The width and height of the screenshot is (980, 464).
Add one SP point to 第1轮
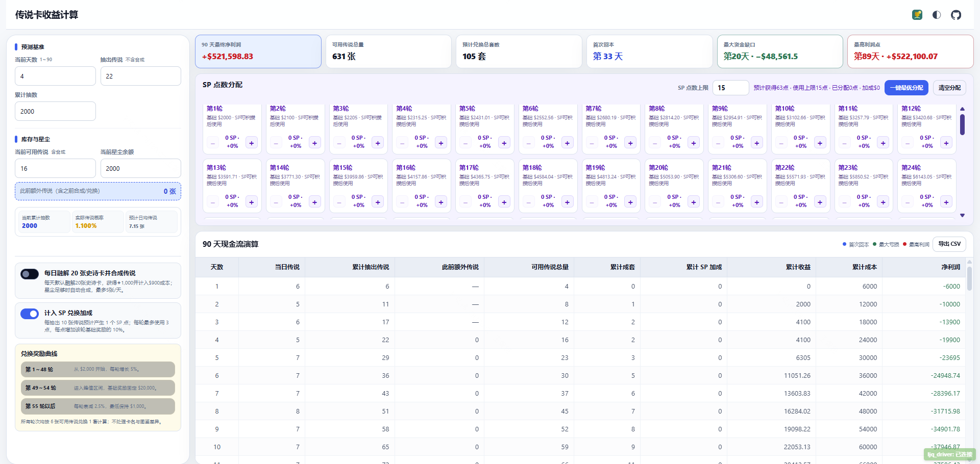tap(252, 143)
